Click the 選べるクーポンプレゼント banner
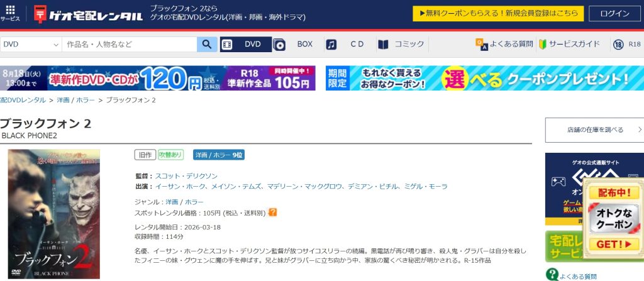This screenshot has height=281, width=644. coord(485,78)
